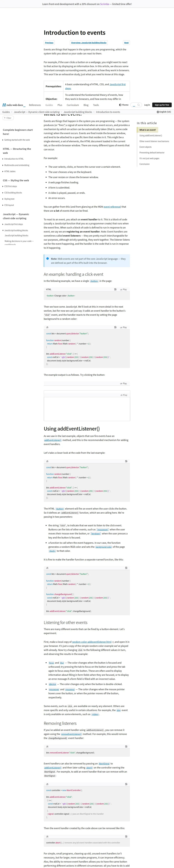174x868 pixels.
Task: Go to Next article link
Action: 126,43
